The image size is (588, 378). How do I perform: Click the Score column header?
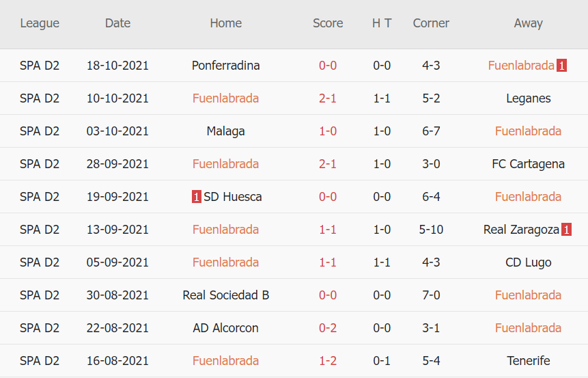coord(328,23)
